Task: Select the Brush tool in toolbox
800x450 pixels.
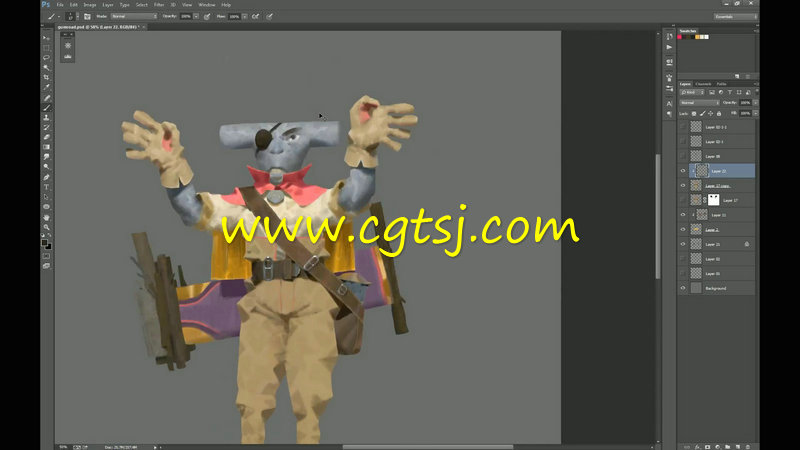Action: coord(46,108)
